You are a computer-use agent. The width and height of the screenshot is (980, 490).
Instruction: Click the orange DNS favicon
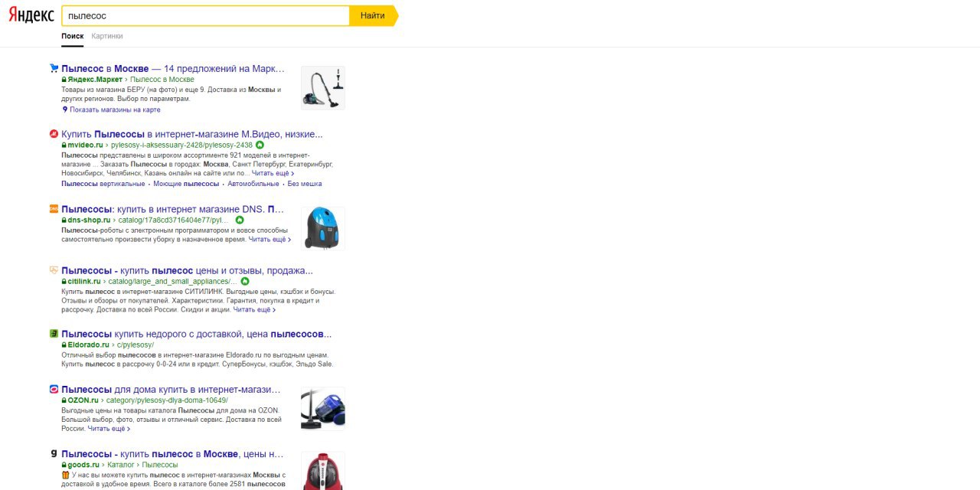tap(54, 208)
